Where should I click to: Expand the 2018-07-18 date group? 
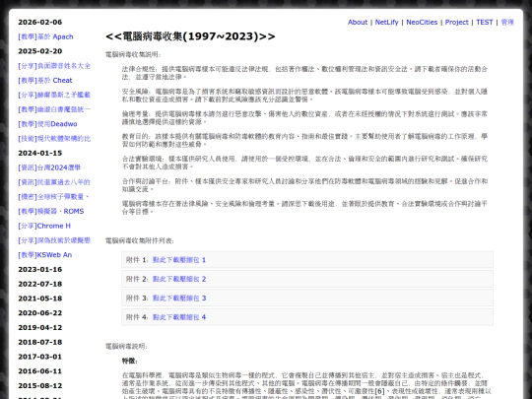tap(40, 342)
